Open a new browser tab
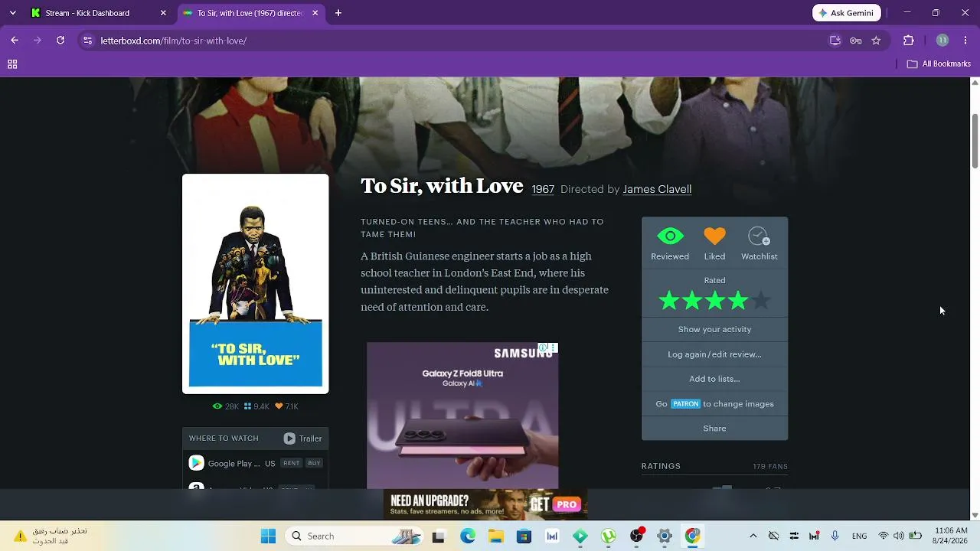The image size is (980, 551). point(338,13)
